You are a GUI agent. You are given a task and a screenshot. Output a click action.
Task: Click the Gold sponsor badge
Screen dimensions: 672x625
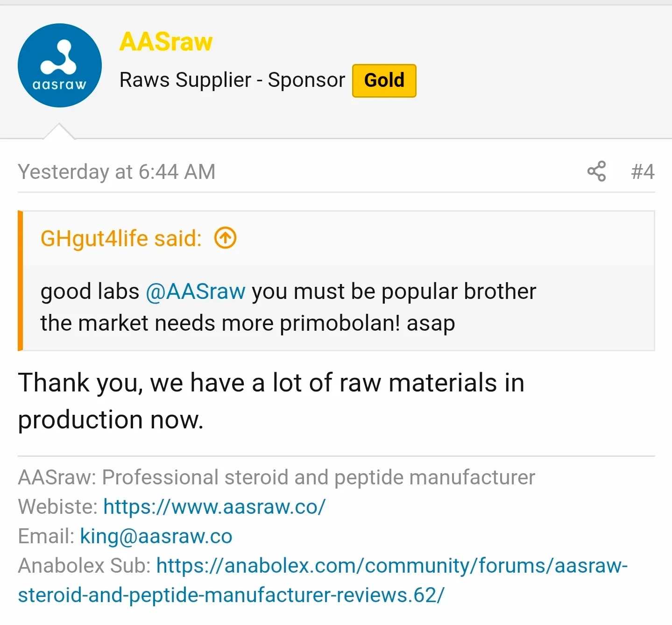click(384, 80)
